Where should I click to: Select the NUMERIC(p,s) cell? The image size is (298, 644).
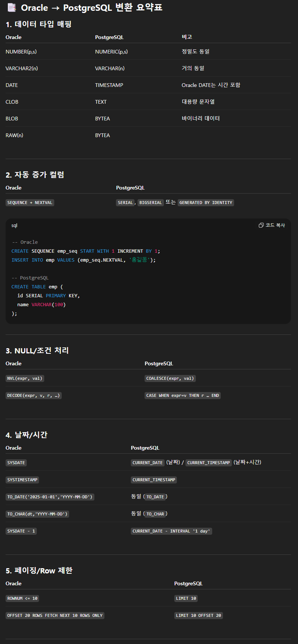click(x=111, y=52)
